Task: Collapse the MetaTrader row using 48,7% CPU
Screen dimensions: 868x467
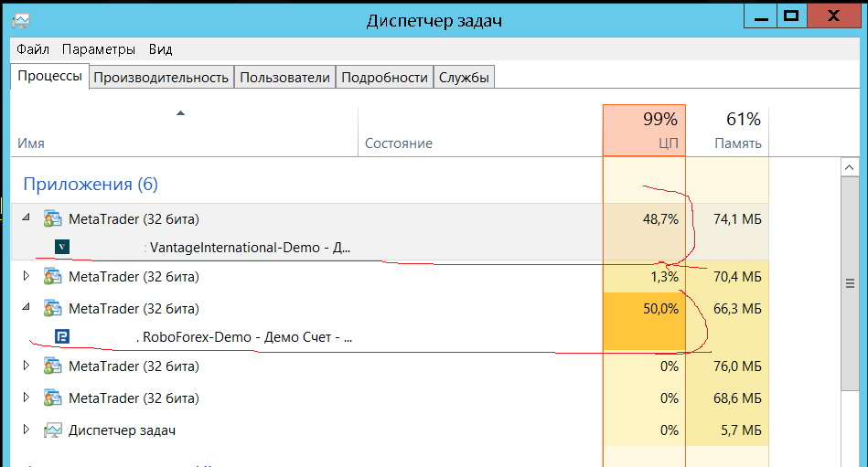Action: [26, 218]
